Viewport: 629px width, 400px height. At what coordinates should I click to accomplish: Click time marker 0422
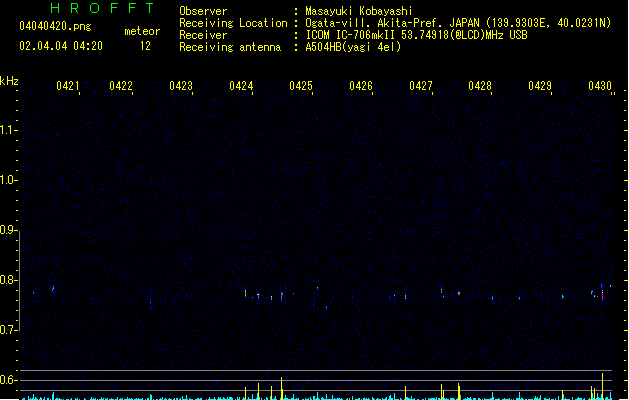[121, 86]
